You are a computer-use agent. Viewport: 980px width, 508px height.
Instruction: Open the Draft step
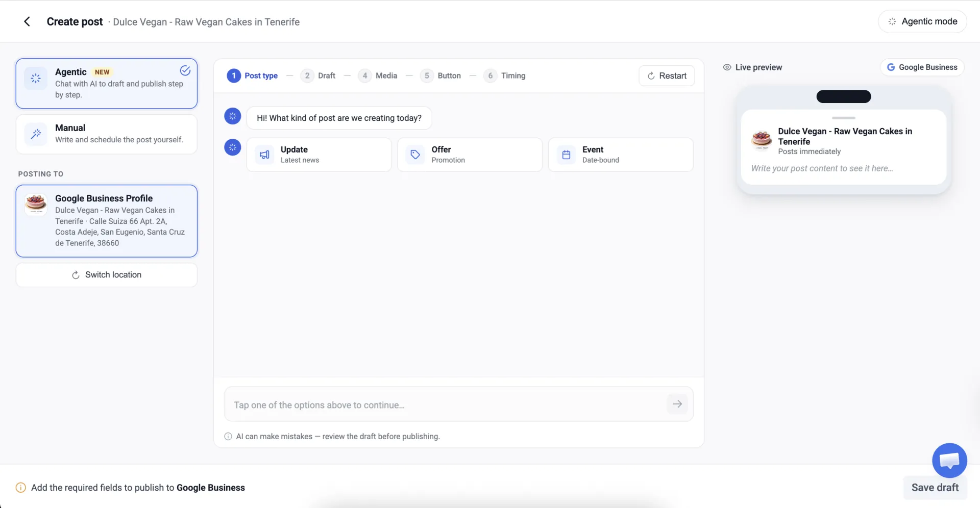click(x=318, y=75)
